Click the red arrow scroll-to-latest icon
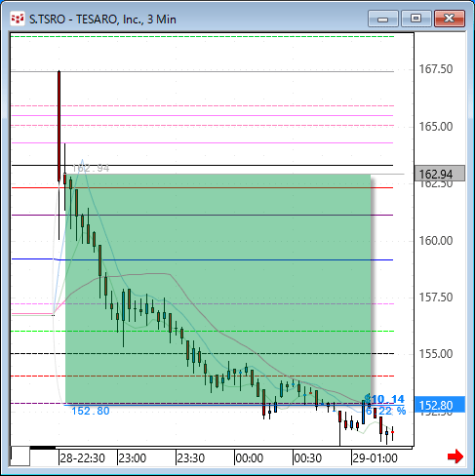This screenshot has height=476, width=475. [455, 456]
